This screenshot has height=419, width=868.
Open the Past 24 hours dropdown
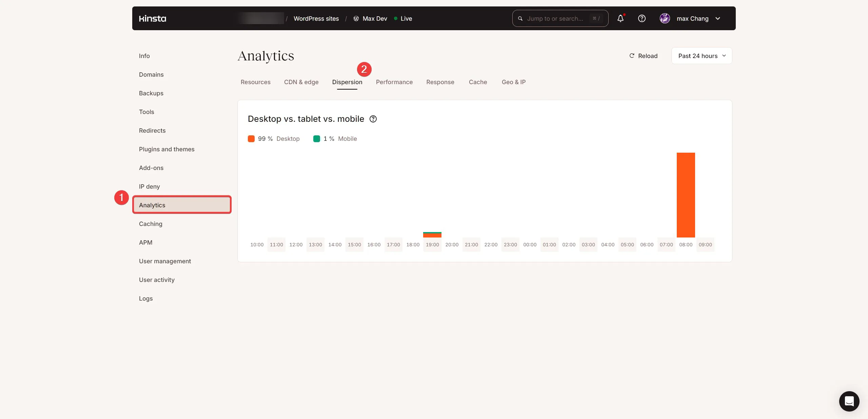point(702,56)
